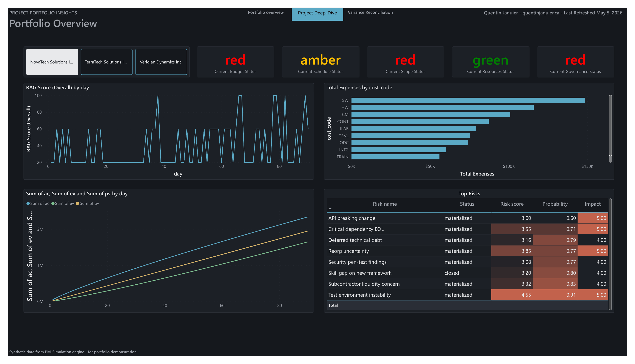Click the Top Risks table scrollbar
This screenshot has width=635, height=364.
point(610,254)
